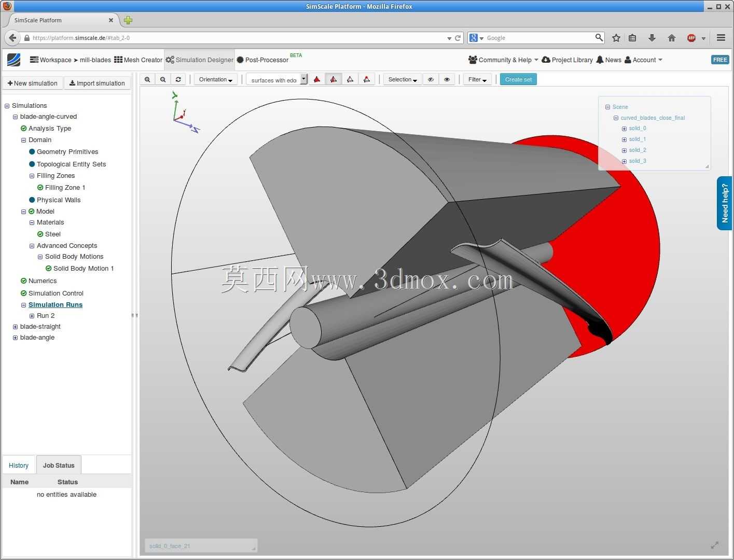Collapse the blade-angle-curved simulation
Viewport: 734px width, 560px height.
(x=16, y=117)
